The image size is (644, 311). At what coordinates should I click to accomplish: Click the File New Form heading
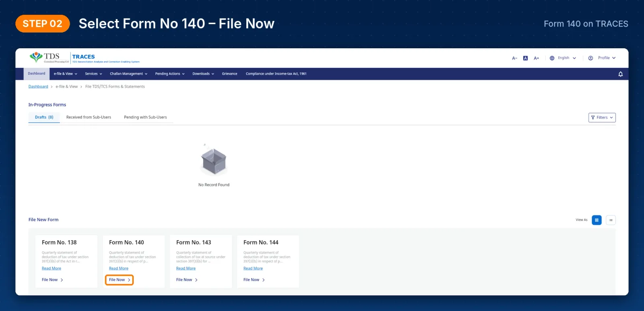pos(43,220)
